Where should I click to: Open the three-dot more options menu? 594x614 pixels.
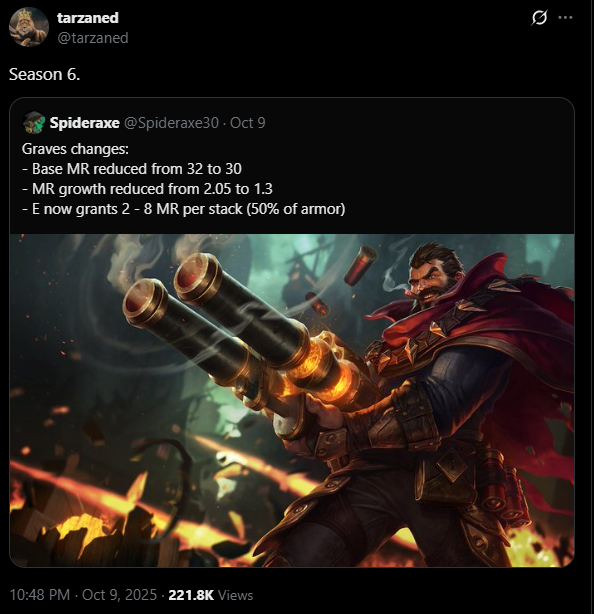[x=565, y=17]
